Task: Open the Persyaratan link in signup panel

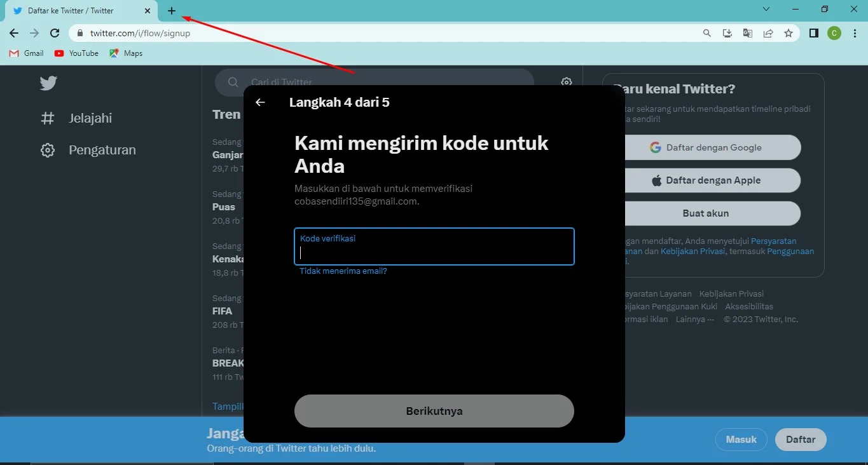Action: click(773, 241)
